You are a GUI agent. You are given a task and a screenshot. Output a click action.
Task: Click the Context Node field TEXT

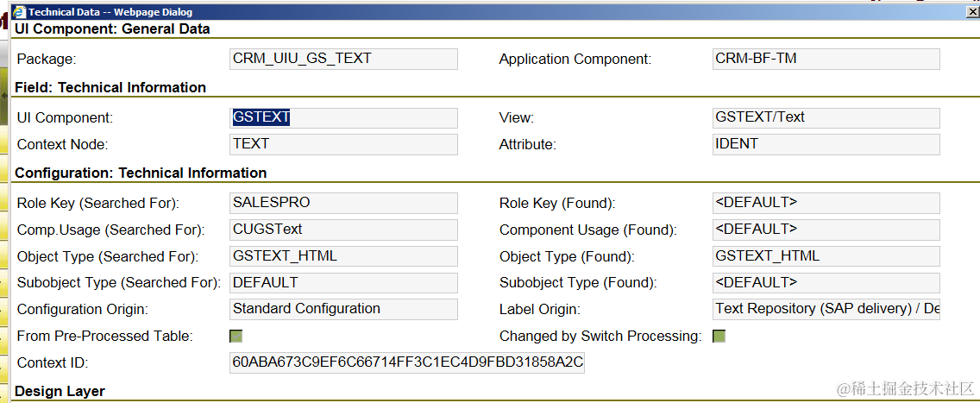tap(343, 144)
